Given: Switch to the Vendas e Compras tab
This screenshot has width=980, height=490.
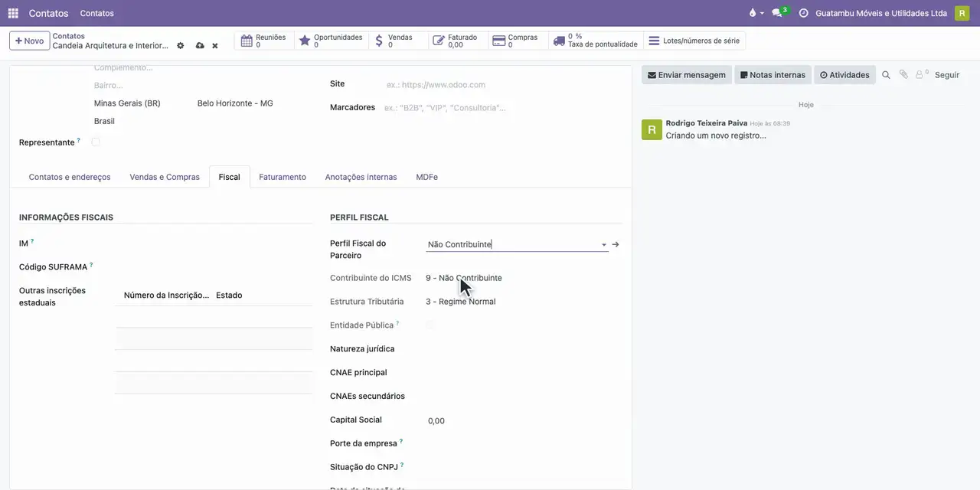Looking at the screenshot, I should point(165,177).
